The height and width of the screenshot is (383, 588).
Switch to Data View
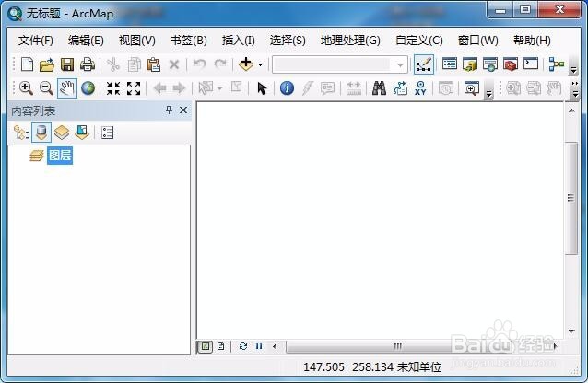pyautogui.click(x=206, y=346)
